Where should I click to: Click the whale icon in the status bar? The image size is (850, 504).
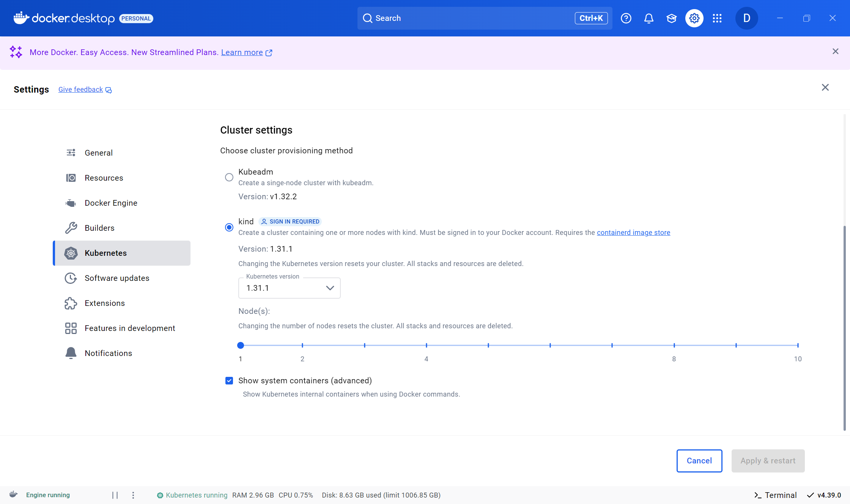pyautogui.click(x=13, y=495)
